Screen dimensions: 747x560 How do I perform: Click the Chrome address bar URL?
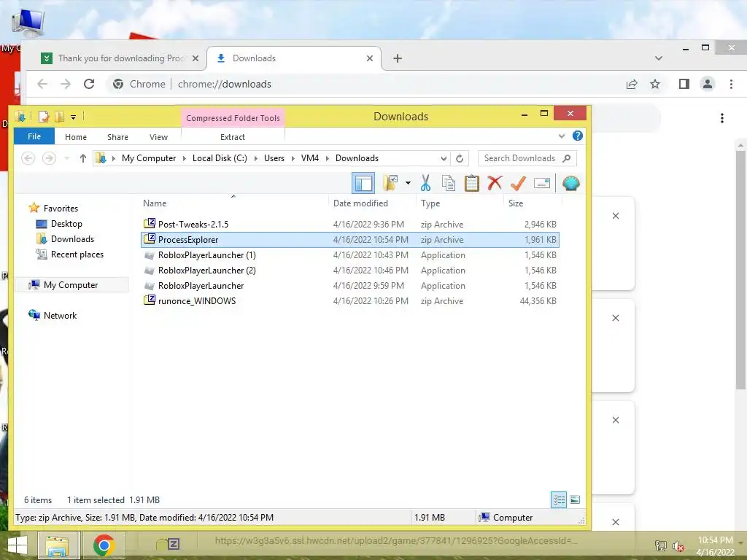(225, 85)
